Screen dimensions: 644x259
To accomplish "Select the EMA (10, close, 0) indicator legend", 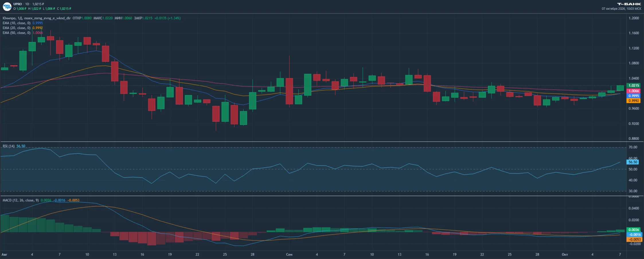I will click(x=16, y=23).
